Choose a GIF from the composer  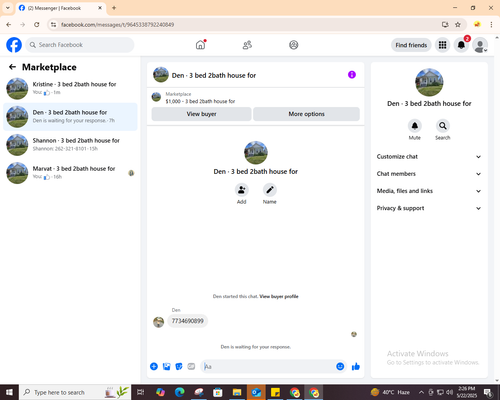[x=191, y=367]
